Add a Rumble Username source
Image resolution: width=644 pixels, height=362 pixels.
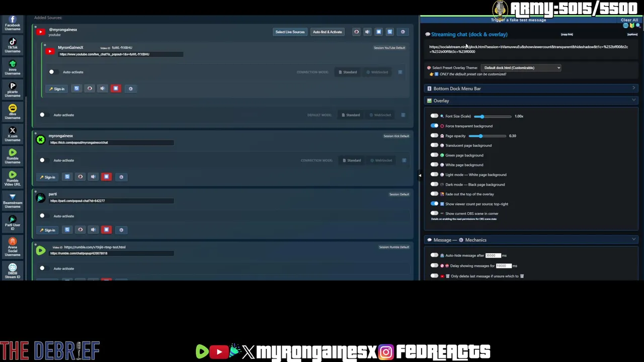pos(13,156)
